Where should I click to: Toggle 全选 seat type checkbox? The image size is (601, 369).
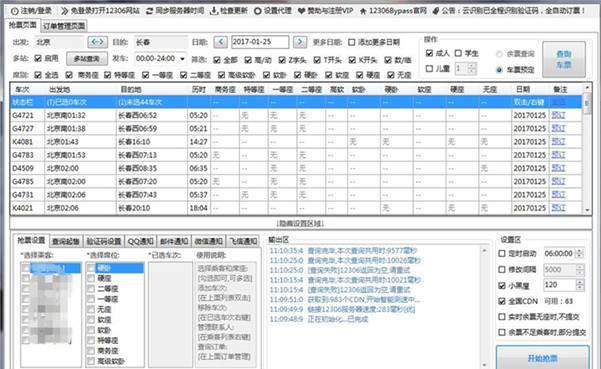38,75
